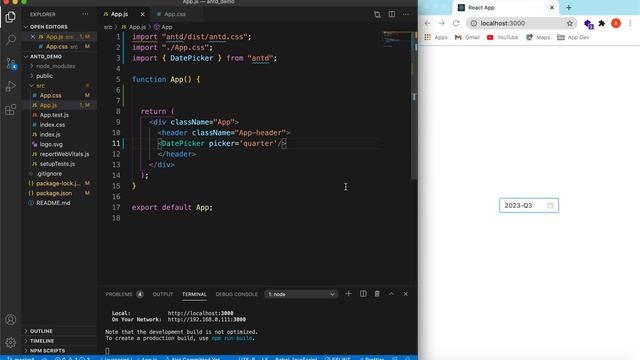
Task: Split the terminal panel
Action: [x=363, y=294]
